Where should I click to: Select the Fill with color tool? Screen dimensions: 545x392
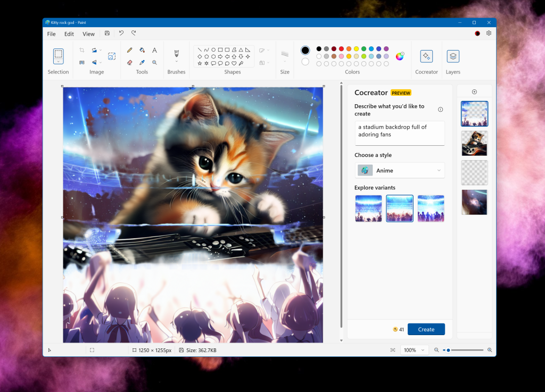142,49
